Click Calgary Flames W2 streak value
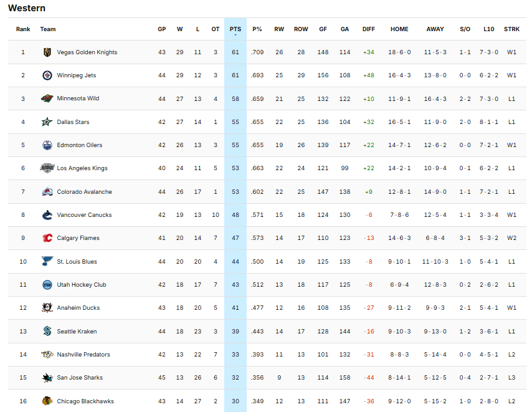The height and width of the screenshot is (412, 532). 511,238
